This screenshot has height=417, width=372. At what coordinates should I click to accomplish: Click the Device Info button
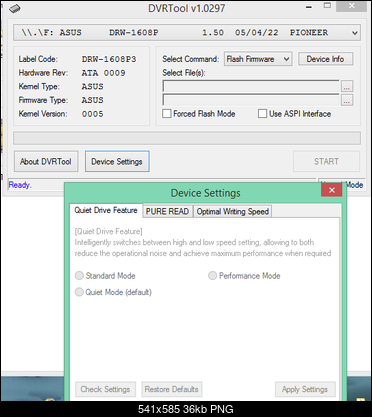click(325, 59)
